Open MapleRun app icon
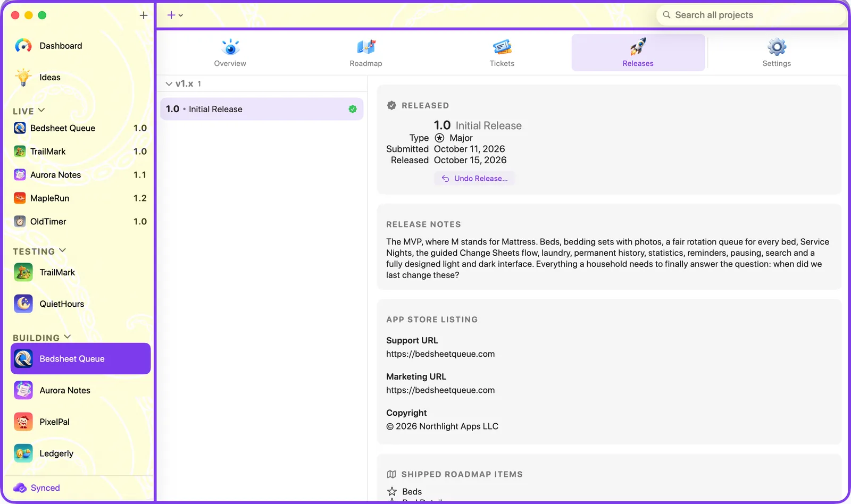This screenshot has width=851, height=504. (20, 198)
